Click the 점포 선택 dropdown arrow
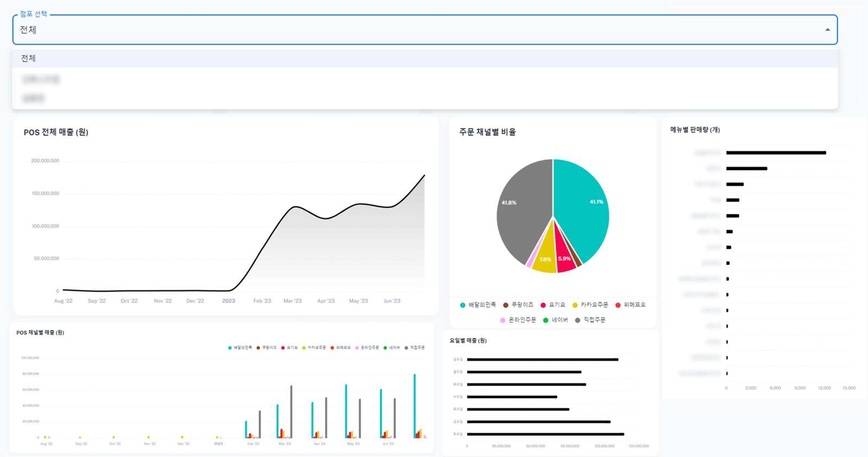This screenshot has height=457, width=868. tap(827, 30)
